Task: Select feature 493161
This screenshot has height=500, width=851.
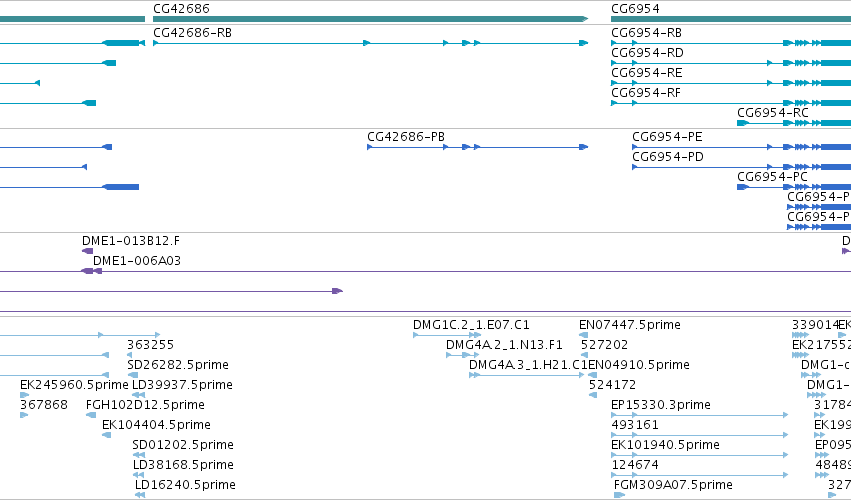Action: coord(700,435)
